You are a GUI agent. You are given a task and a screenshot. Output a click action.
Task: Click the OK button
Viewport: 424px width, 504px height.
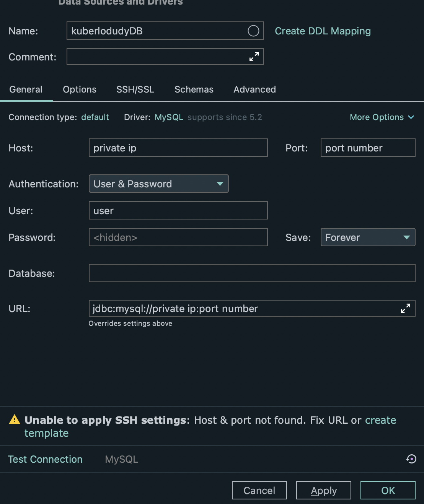388,490
